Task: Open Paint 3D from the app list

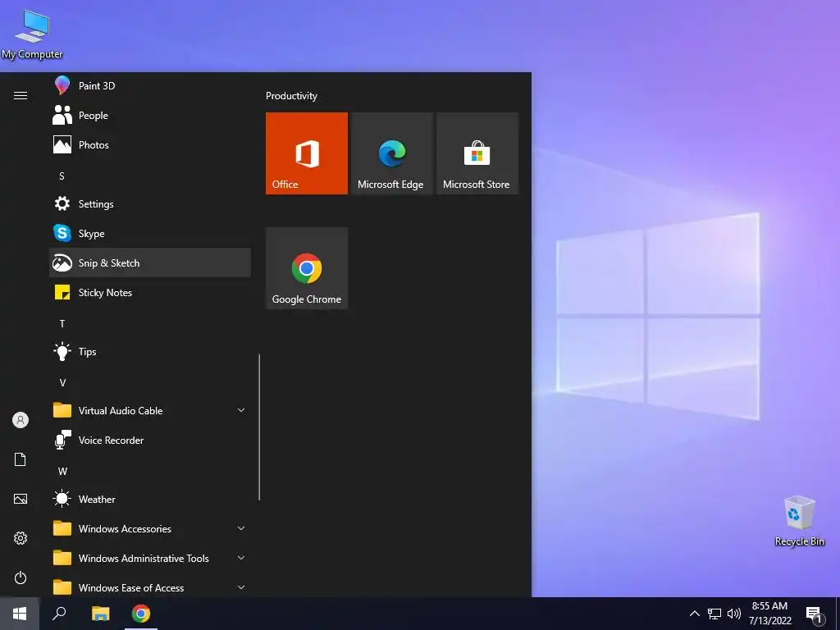Action: [149, 85]
